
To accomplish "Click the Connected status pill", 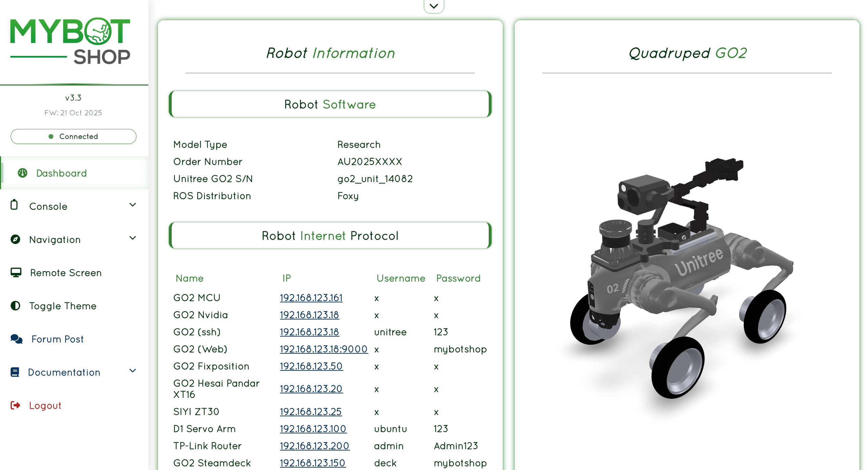I will click(74, 136).
